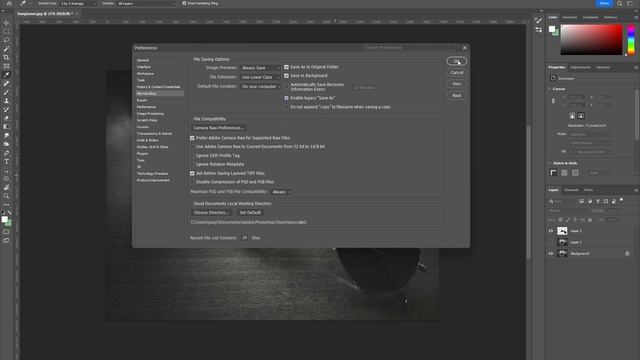This screenshot has width=640, height=360.
Task: Toggle Save As to Original Folder checkbox
Action: tap(286, 67)
